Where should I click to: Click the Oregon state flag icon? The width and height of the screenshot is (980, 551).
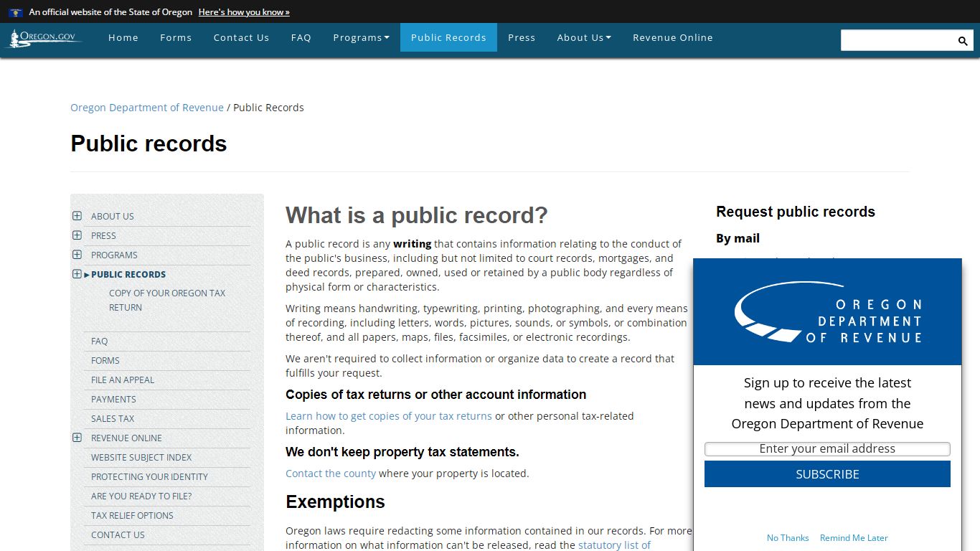point(16,12)
